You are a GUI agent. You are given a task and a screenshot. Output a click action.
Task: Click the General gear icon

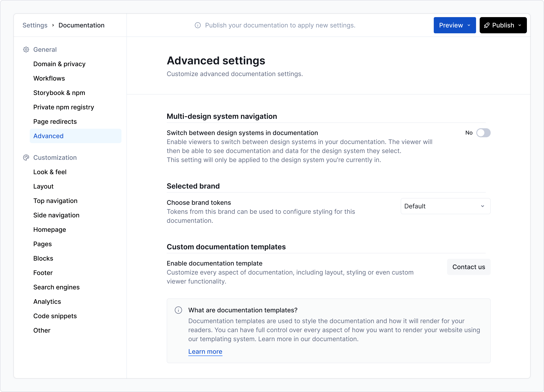pyautogui.click(x=26, y=50)
